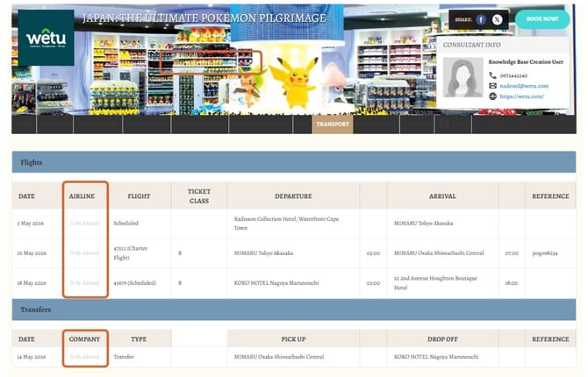Click the Consultant Info heading

472,45
